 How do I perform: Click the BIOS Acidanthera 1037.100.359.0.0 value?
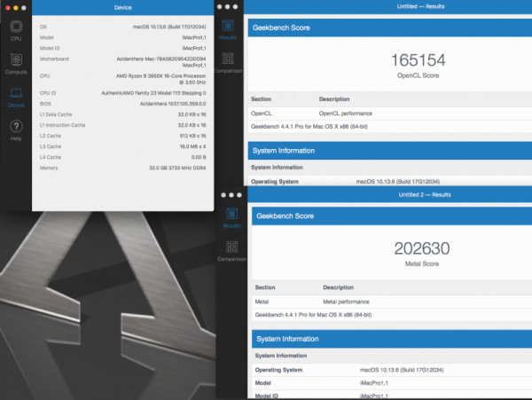[173, 104]
